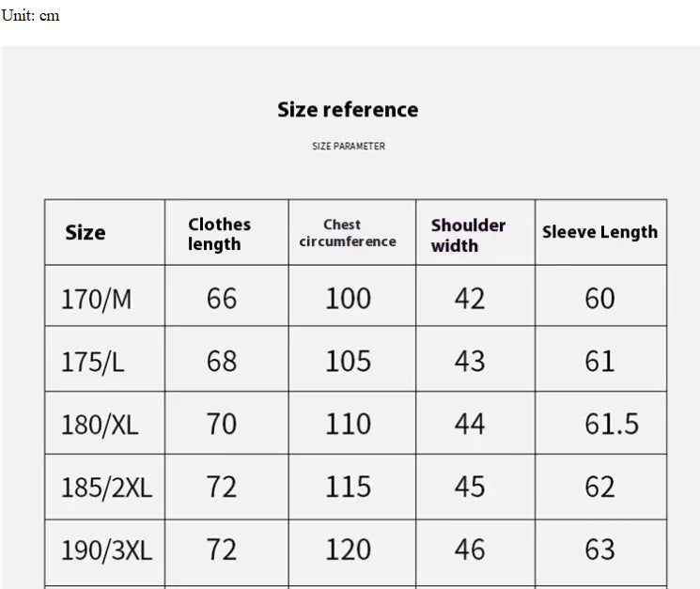The image size is (700, 589).
Task: Select the 175/L size row label
Action: click(x=93, y=362)
